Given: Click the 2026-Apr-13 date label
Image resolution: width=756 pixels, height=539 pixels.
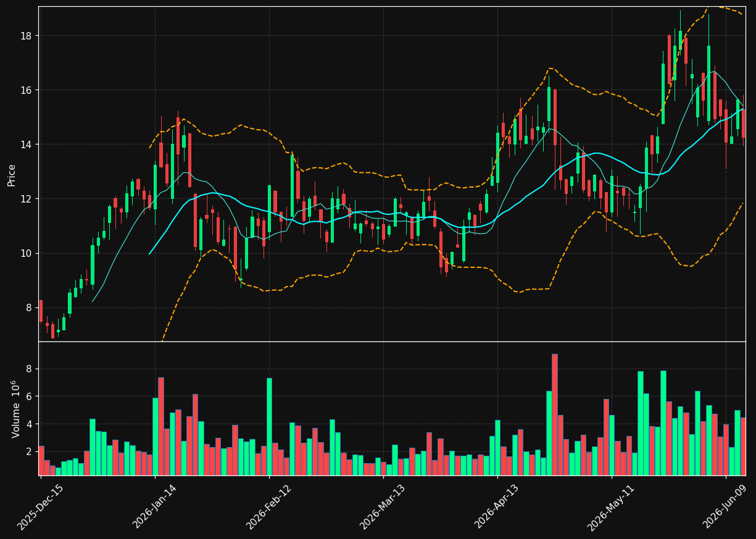Looking at the screenshot, I should tap(497, 507).
